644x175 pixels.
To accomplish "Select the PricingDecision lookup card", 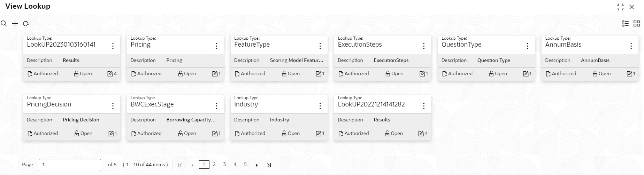I will [x=72, y=118].
